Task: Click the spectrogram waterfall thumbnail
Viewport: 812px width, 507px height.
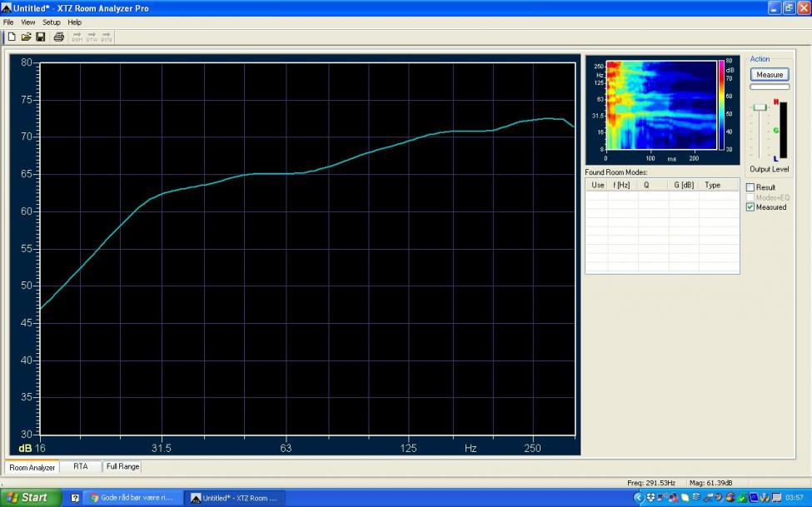Action: coord(661,105)
